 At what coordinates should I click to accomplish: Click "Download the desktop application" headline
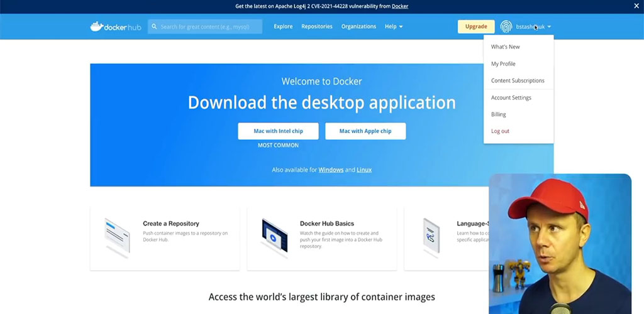(x=322, y=102)
